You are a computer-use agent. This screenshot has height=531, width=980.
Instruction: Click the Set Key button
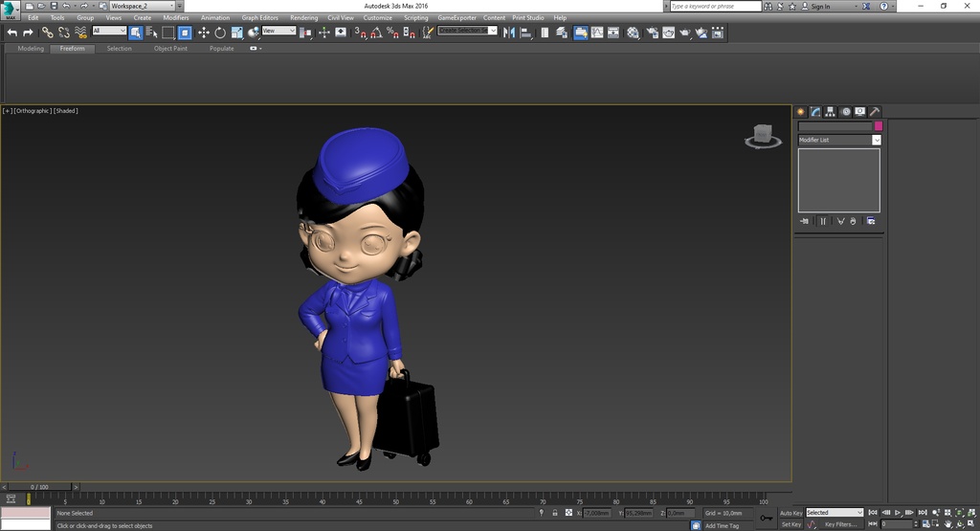coord(791,524)
